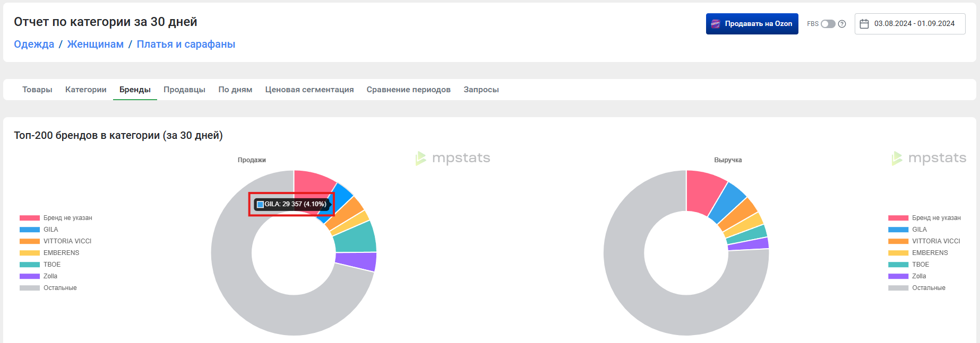Click VITTORIA VICCI label in Выручка legend

pyautogui.click(x=936, y=241)
